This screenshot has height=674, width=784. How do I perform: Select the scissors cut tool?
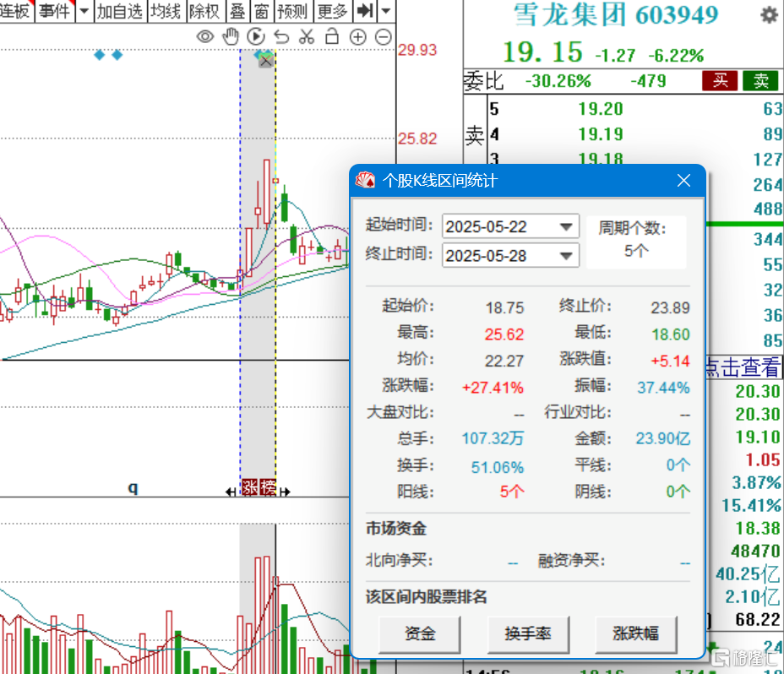click(x=307, y=37)
